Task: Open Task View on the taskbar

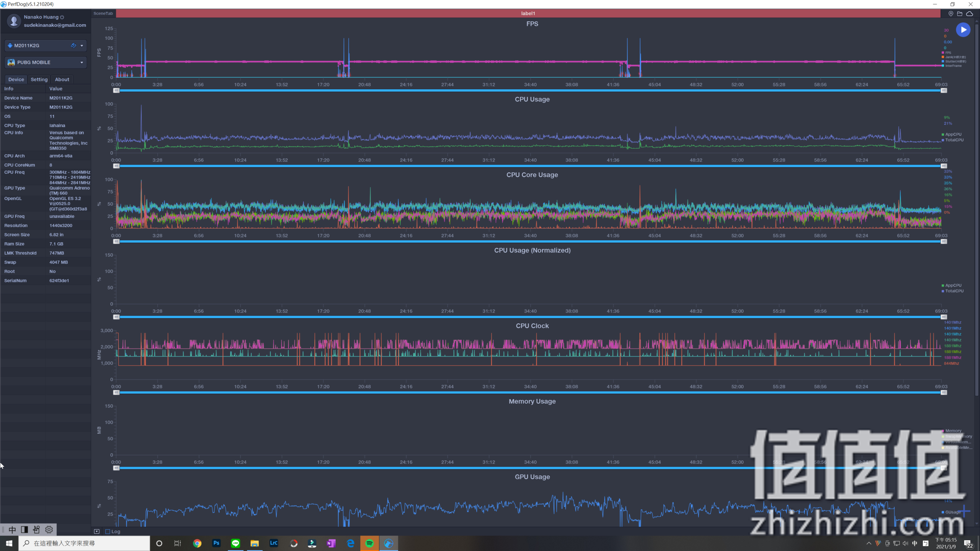Action: pyautogui.click(x=178, y=543)
